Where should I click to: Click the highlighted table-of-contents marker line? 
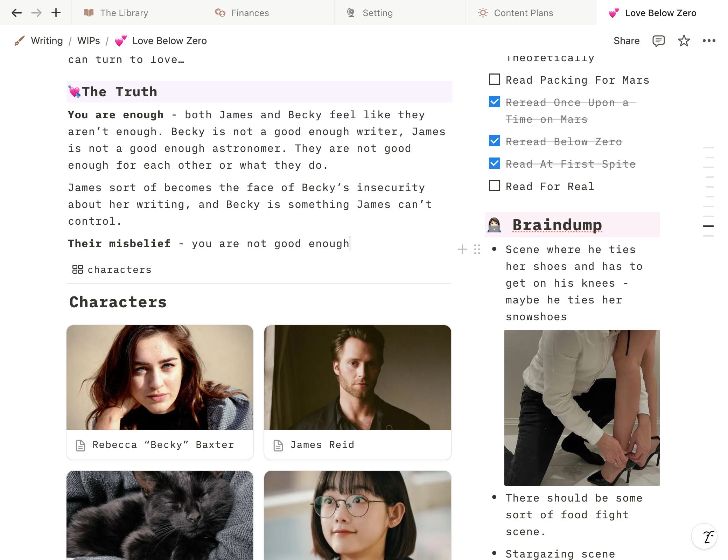(x=708, y=226)
